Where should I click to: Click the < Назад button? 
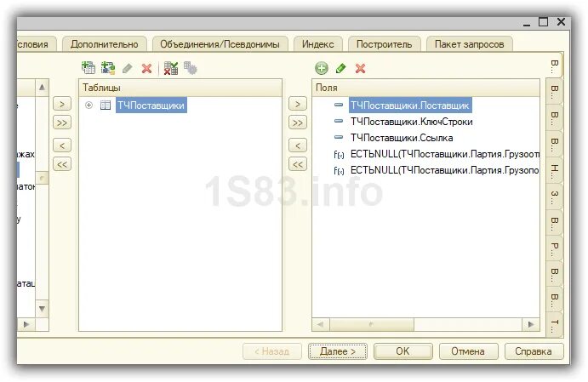tap(272, 351)
